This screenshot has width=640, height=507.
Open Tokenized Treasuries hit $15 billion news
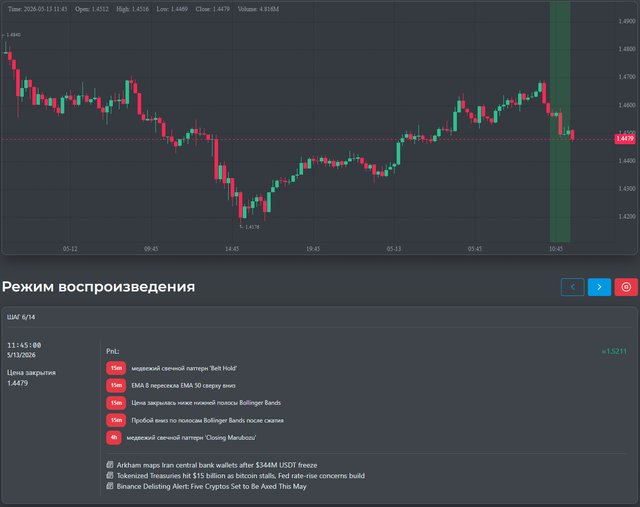[241, 476]
